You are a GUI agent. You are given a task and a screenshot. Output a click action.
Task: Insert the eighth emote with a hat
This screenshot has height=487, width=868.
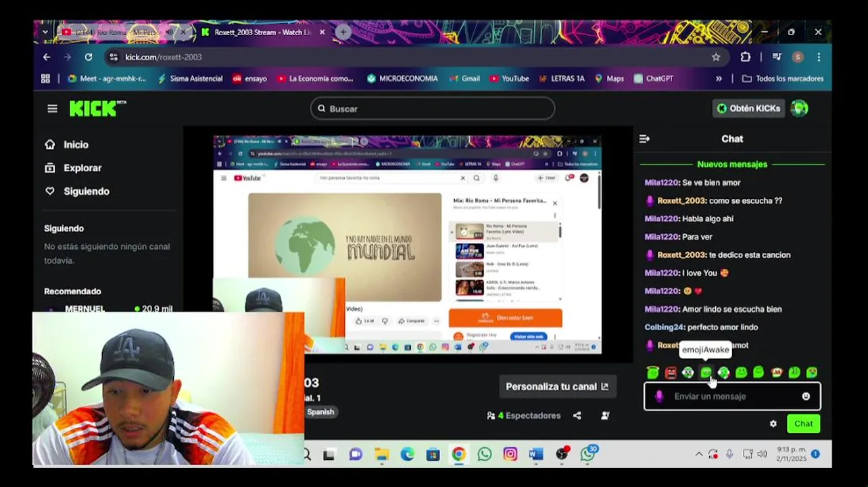776,372
